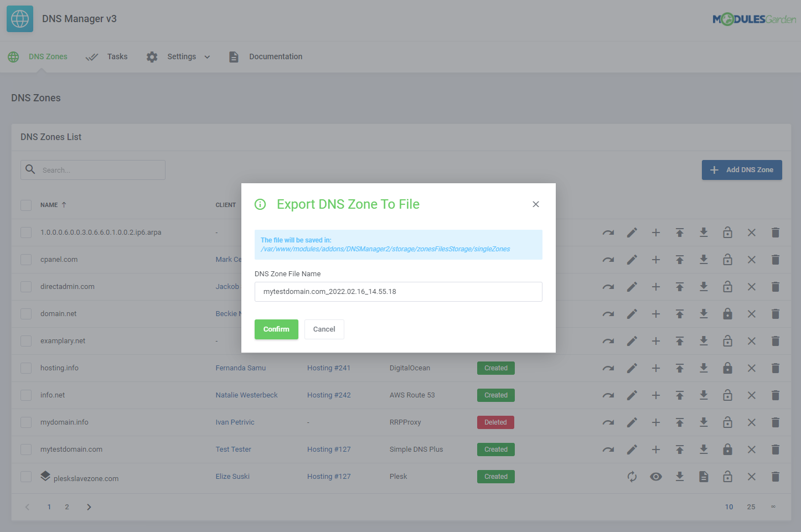Click the download export icon for directadmin.com
The height and width of the screenshot is (532, 801).
(x=703, y=287)
